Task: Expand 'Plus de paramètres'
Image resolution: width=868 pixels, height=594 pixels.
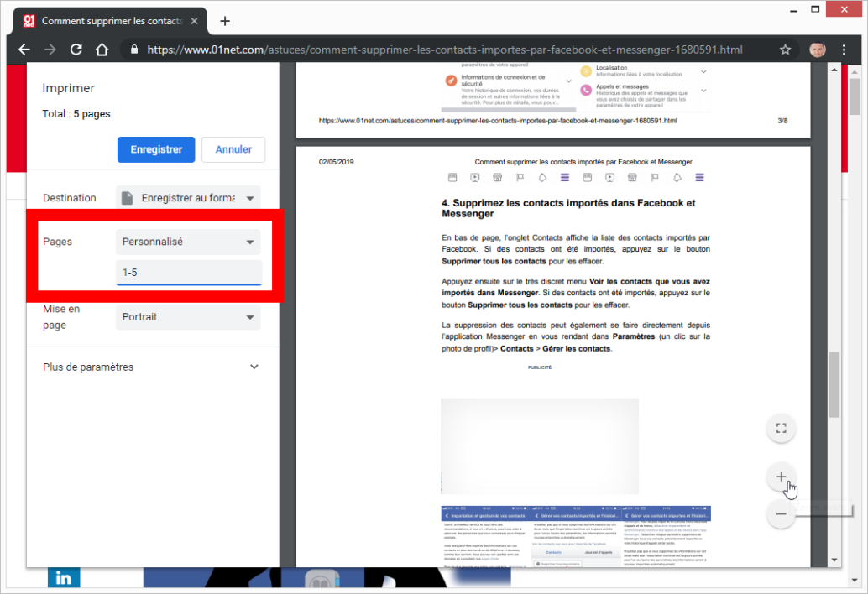Action: [x=150, y=367]
